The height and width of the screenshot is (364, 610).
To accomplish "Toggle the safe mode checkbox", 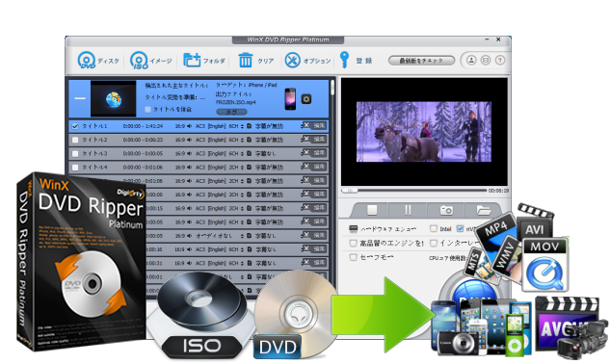I will click(x=354, y=257).
